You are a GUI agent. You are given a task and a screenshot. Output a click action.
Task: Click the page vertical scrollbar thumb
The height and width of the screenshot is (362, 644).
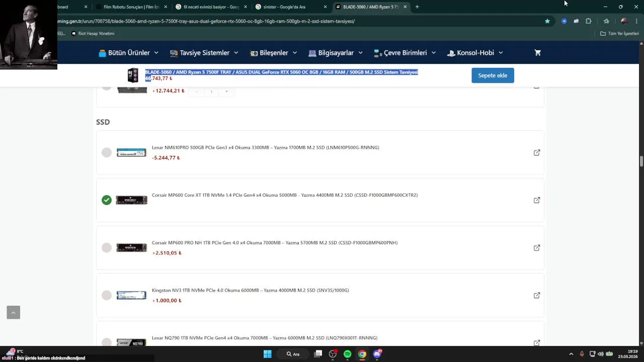coord(641,161)
